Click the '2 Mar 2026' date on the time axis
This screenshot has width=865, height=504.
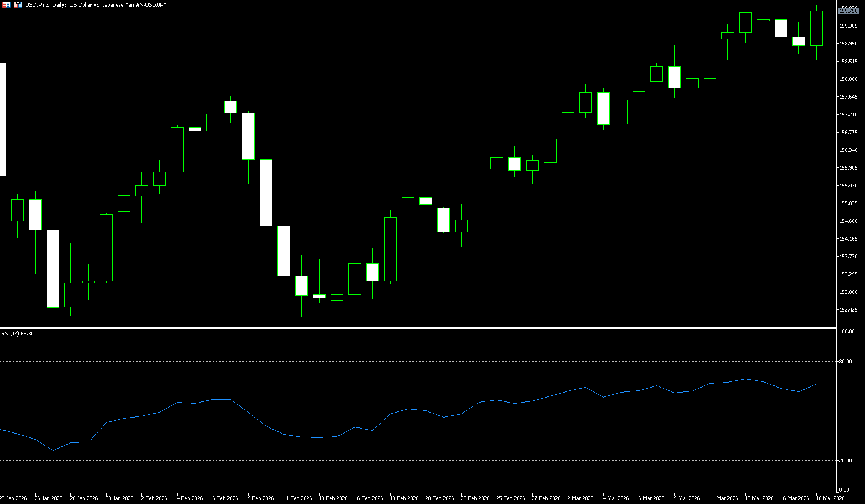point(580,498)
